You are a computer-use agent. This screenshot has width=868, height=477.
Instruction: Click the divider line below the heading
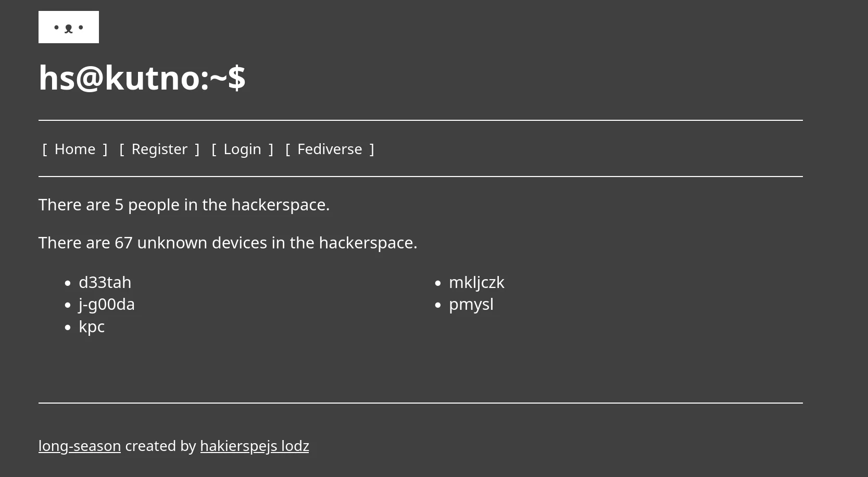[x=420, y=120]
